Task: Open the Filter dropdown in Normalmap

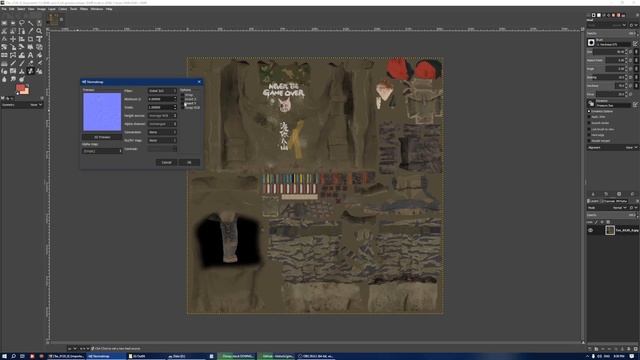Action: pos(162,91)
